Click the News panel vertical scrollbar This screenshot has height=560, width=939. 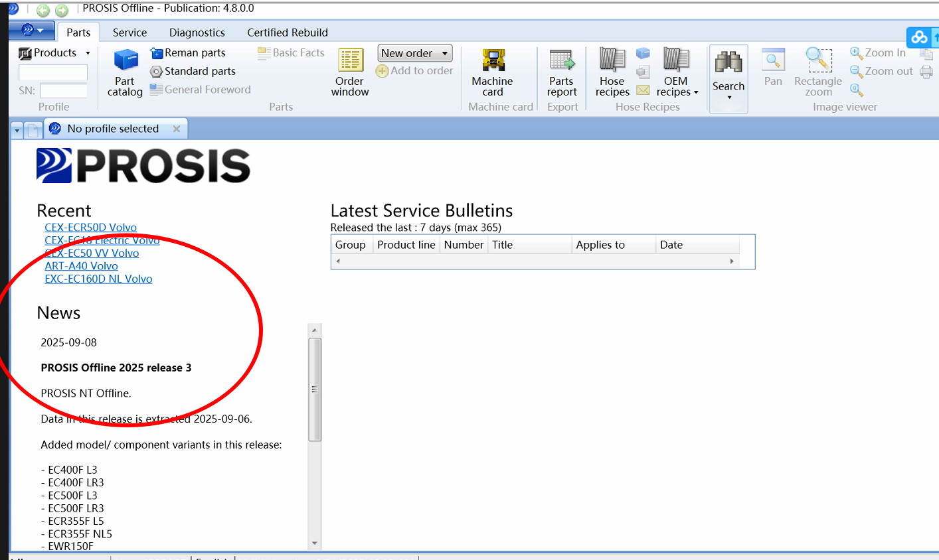coord(315,389)
